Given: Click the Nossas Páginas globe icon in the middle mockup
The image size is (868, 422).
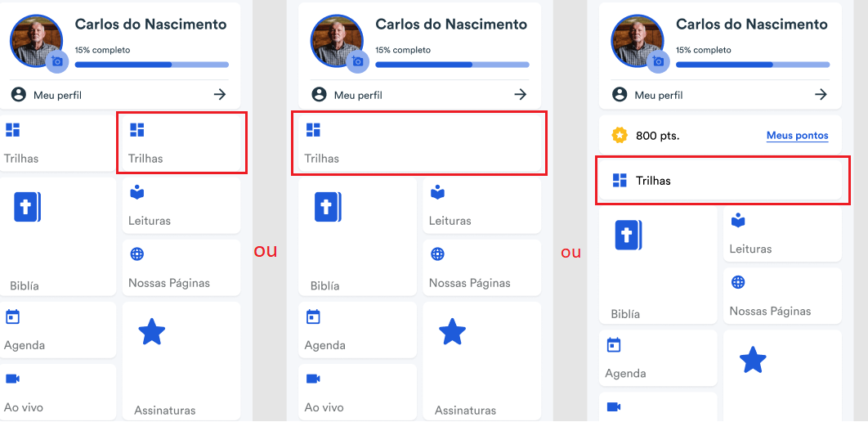Looking at the screenshot, I should click(437, 254).
